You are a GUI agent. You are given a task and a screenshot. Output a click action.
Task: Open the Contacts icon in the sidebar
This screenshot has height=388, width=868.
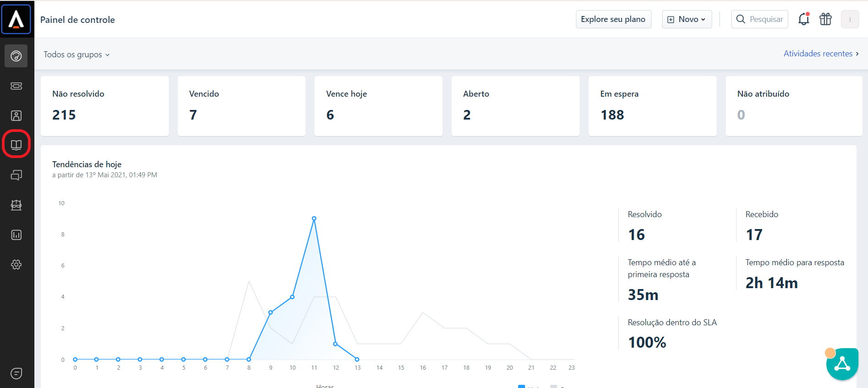tap(16, 116)
